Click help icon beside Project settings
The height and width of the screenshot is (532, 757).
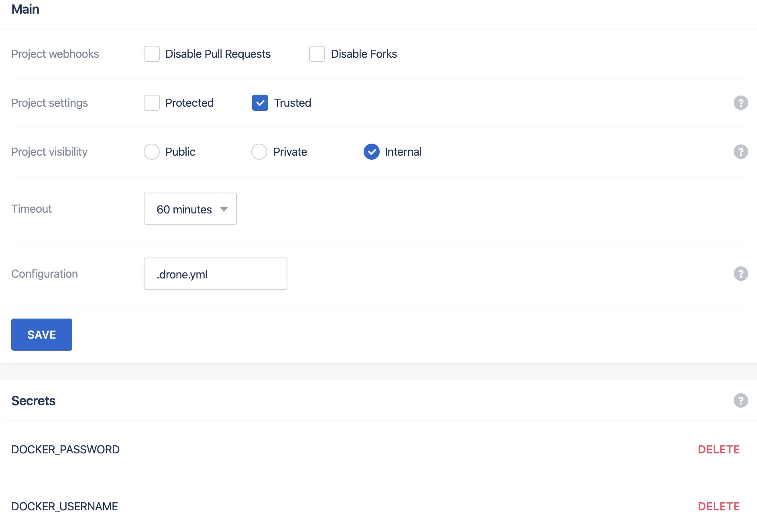pyautogui.click(x=741, y=103)
